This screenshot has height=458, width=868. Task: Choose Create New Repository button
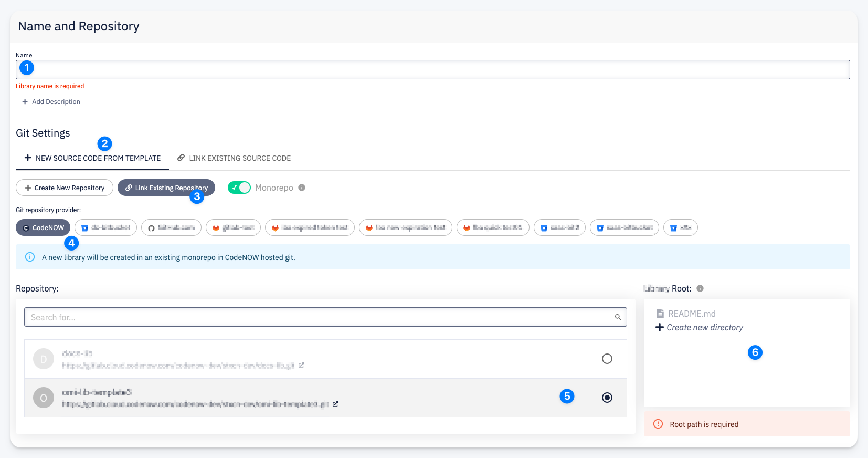click(65, 188)
